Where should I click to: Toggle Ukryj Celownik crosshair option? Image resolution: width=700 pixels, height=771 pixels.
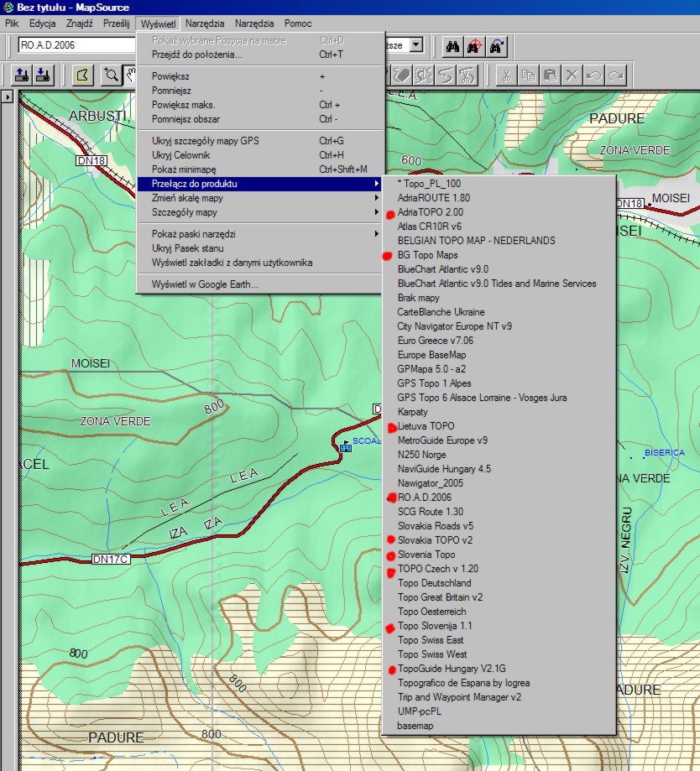pos(259,155)
